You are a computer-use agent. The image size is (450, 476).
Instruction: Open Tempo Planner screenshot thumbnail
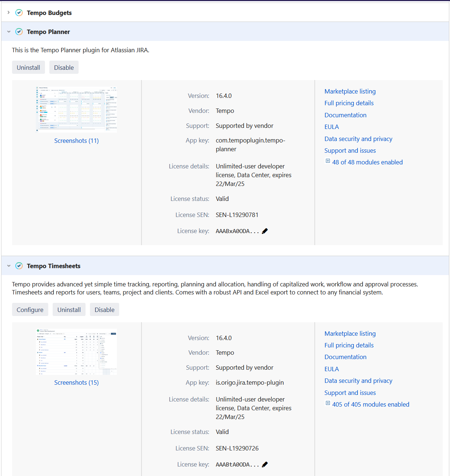[76, 109]
